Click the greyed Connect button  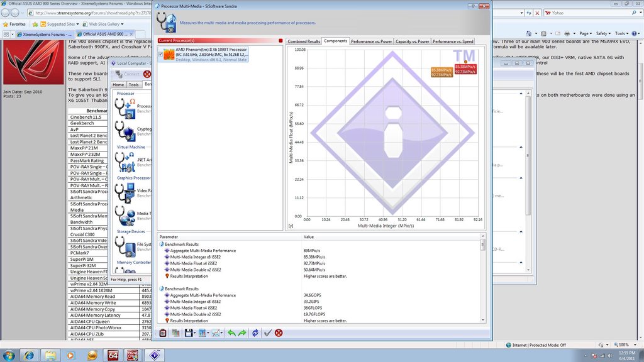127,74
